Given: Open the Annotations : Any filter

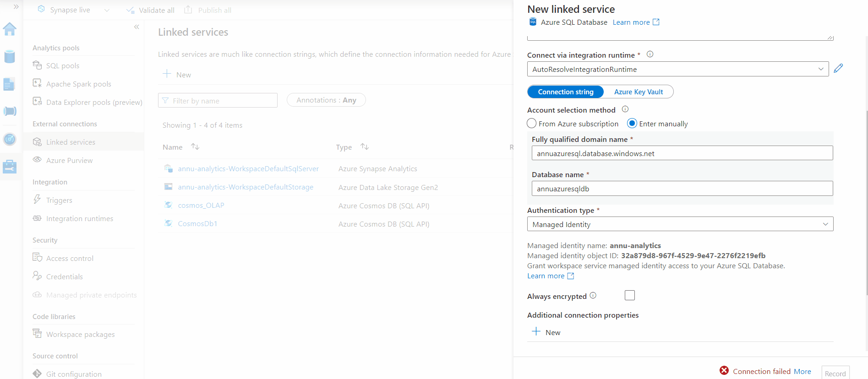Looking at the screenshot, I should 326,100.
